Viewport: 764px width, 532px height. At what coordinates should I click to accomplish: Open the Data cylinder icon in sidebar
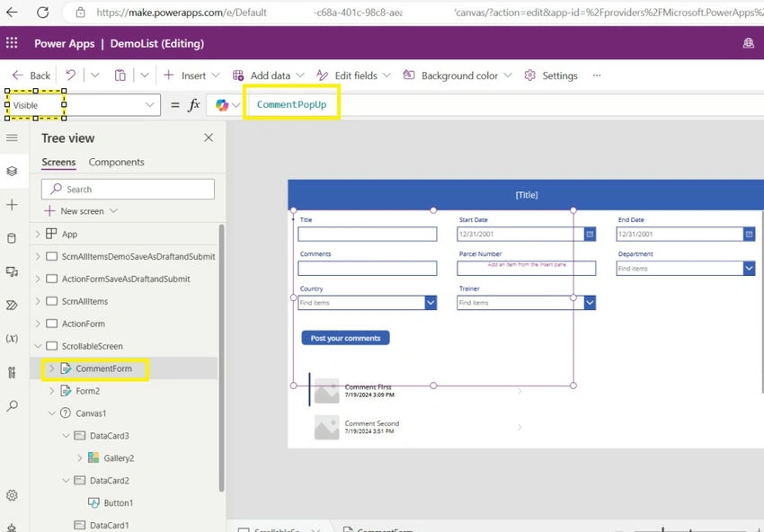[x=13, y=238]
